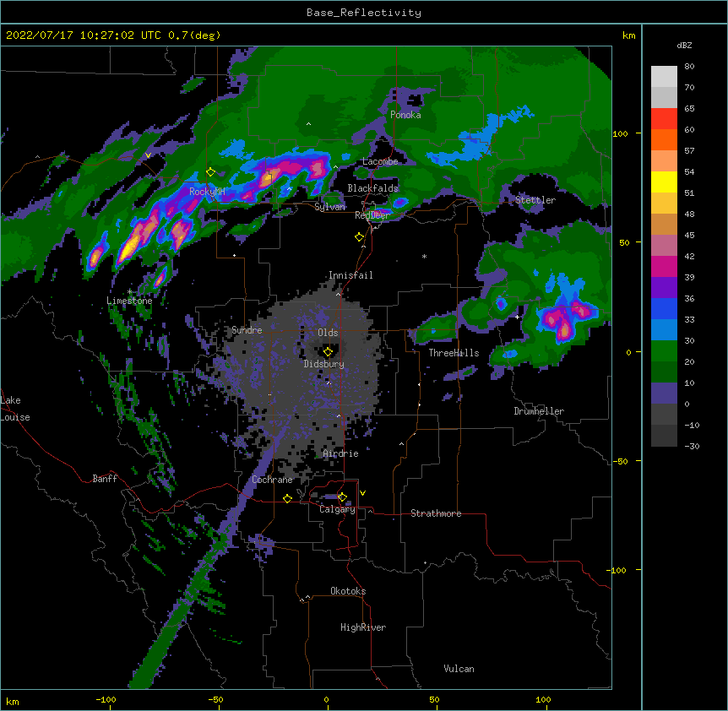Select the Cochrane label
Image resolution: width=728 pixels, height=711 pixels.
click(272, 480)
